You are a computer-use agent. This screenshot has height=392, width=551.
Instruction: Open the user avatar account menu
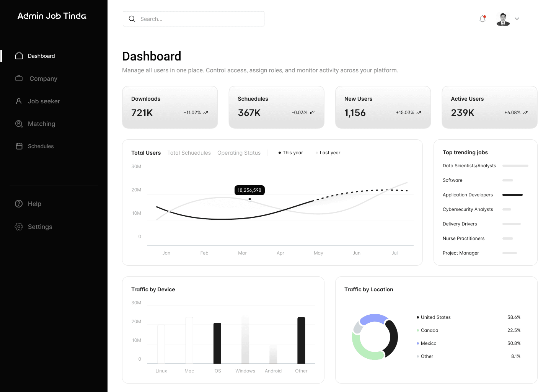pos(503,19)
